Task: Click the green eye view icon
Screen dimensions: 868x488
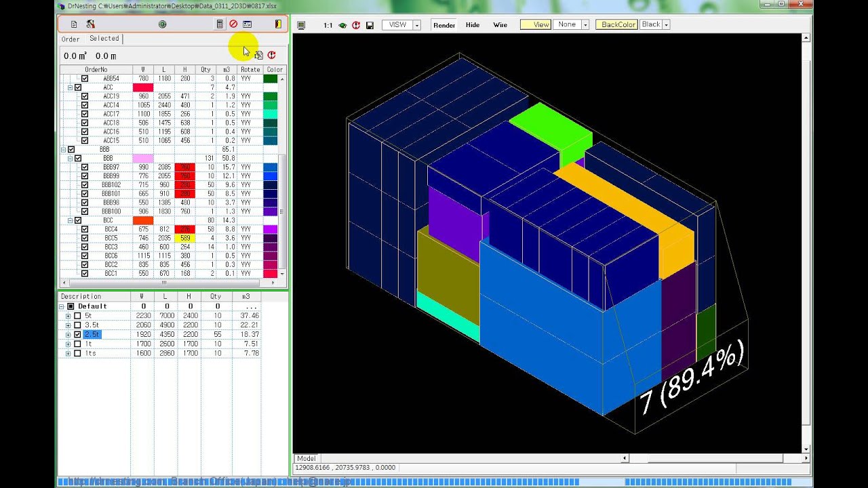Action: (342, 25)
